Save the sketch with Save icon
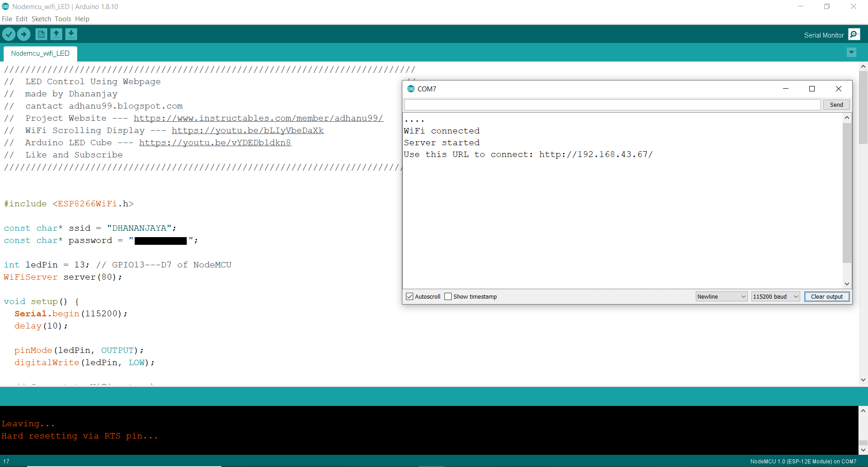 coord(71,34)
